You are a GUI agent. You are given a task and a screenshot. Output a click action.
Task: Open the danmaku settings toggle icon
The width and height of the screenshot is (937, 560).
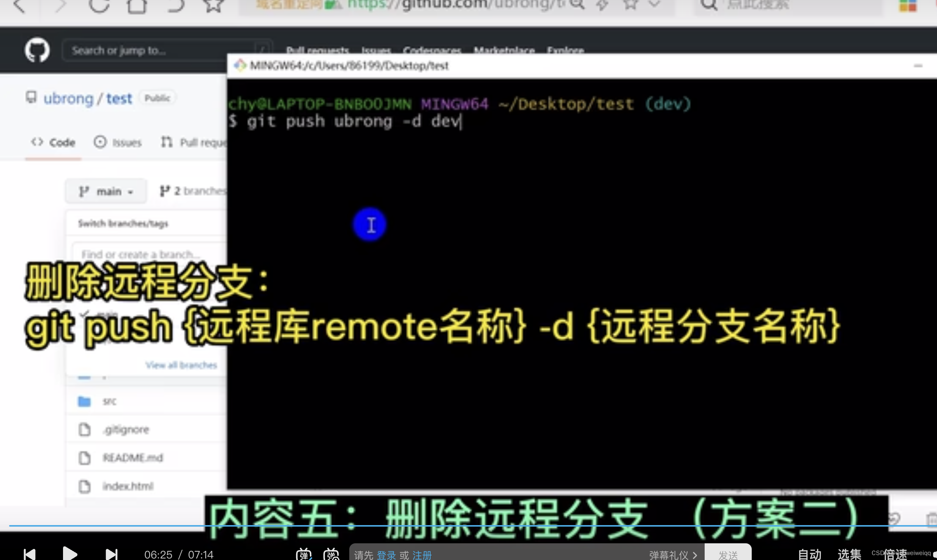pyautogui.click(x=331, y=554)
